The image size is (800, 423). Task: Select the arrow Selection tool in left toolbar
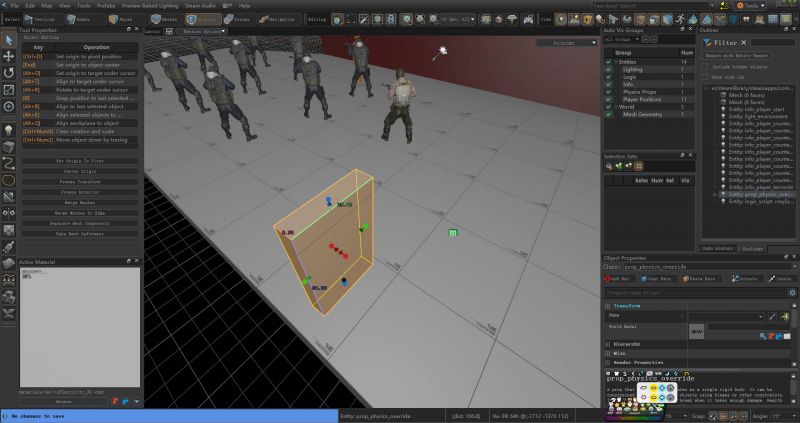click(8, 40)
